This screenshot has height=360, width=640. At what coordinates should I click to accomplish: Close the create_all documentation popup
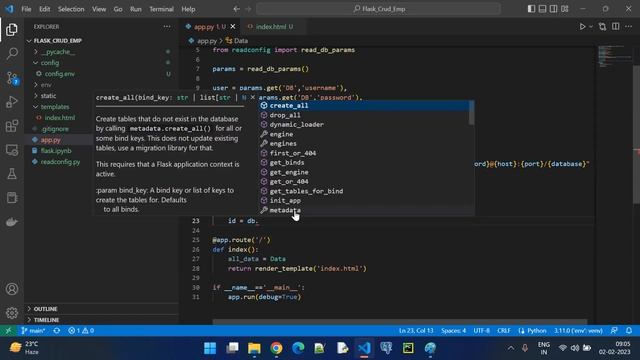coord(253,98)
